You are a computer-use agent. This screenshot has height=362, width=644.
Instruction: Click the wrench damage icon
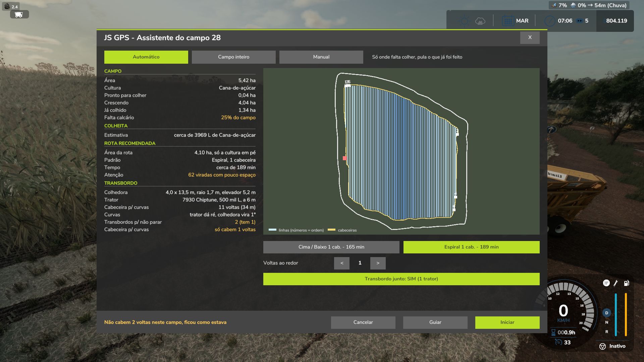click(616, 283)
